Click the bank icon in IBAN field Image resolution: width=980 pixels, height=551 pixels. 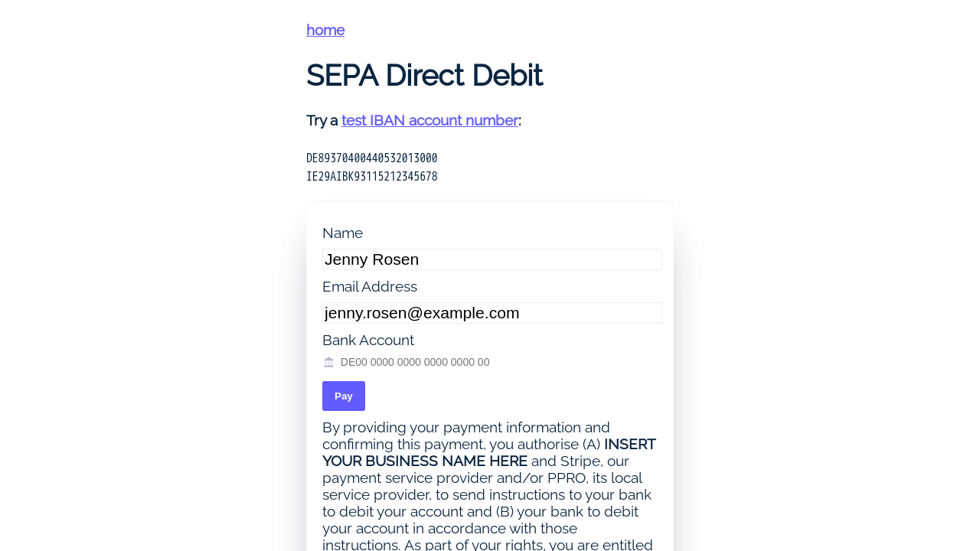(329, 362)
